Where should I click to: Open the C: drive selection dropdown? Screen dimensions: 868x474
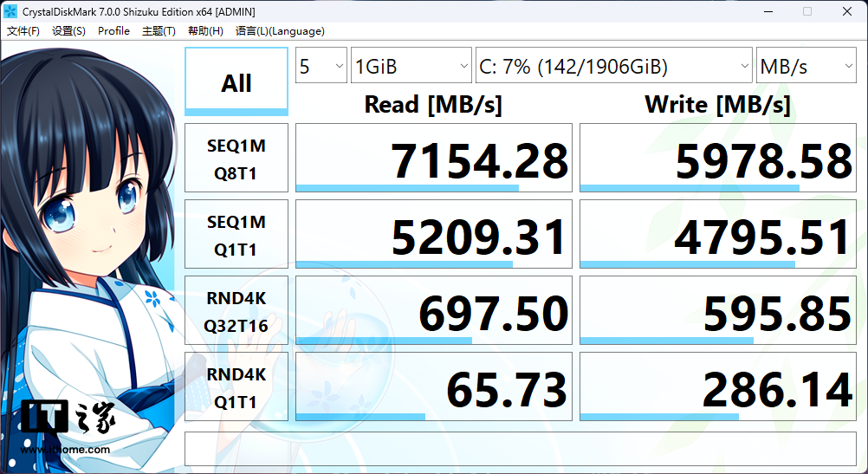click(613, 67)
